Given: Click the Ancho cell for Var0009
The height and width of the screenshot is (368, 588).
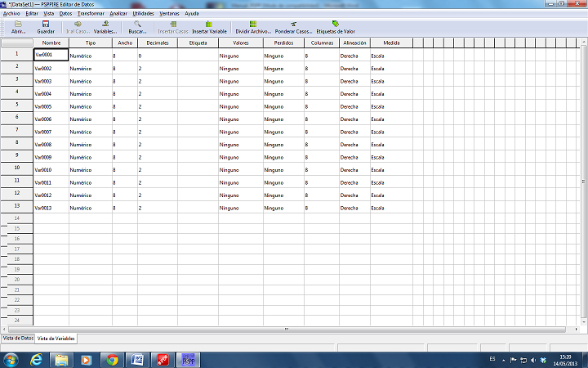Looking at the screenshot, I should (125, 157).
